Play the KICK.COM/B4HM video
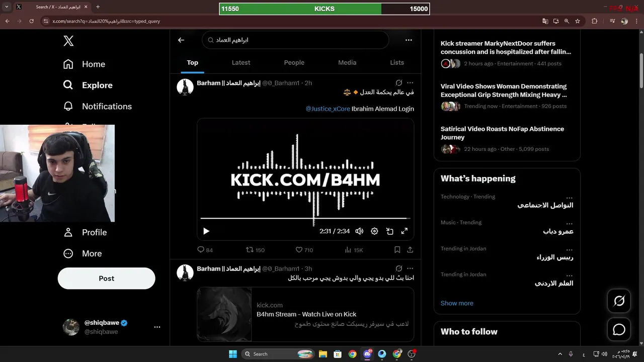644x362 pixels. 206,231
